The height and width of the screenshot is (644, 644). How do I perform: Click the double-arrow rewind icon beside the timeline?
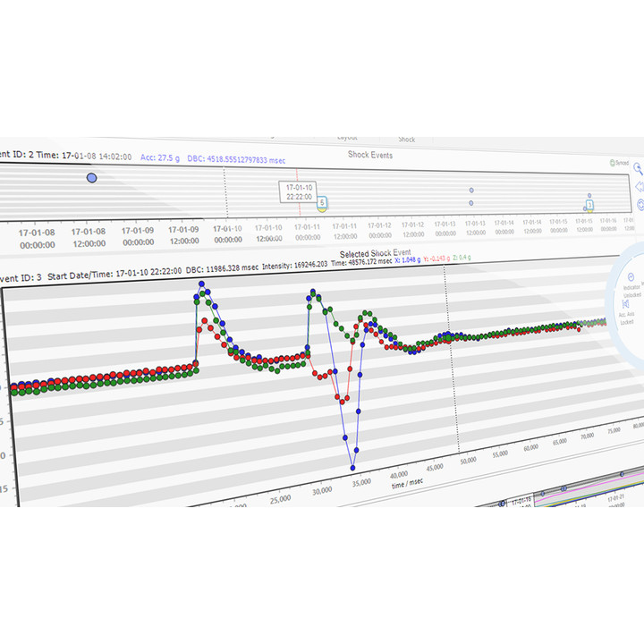pos(639,186)
